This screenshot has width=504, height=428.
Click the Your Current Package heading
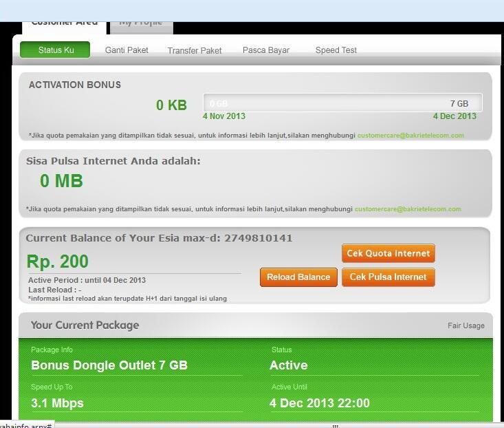[85, 325]
